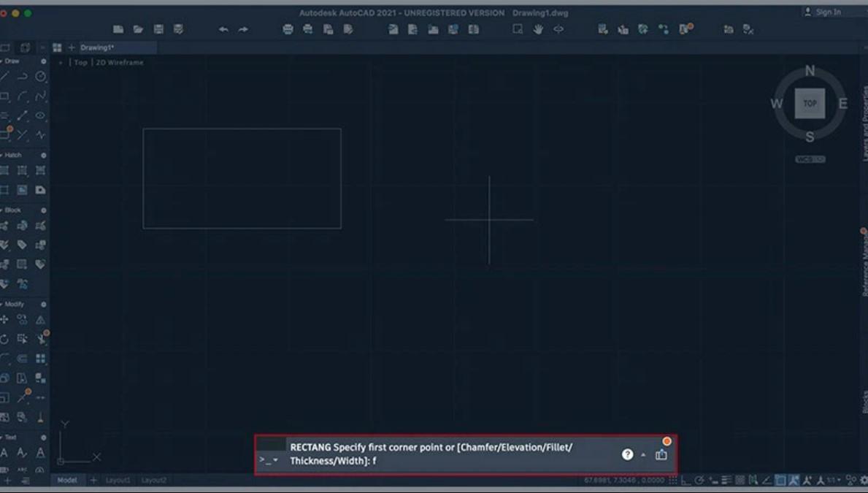Open the Top view control menu
868x493 pixels.
81,63
